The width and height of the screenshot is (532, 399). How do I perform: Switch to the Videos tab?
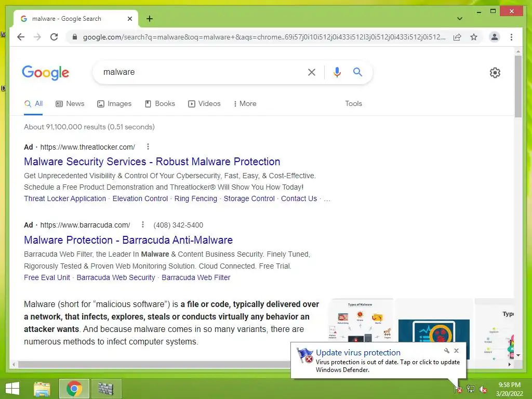pos(204,104)
